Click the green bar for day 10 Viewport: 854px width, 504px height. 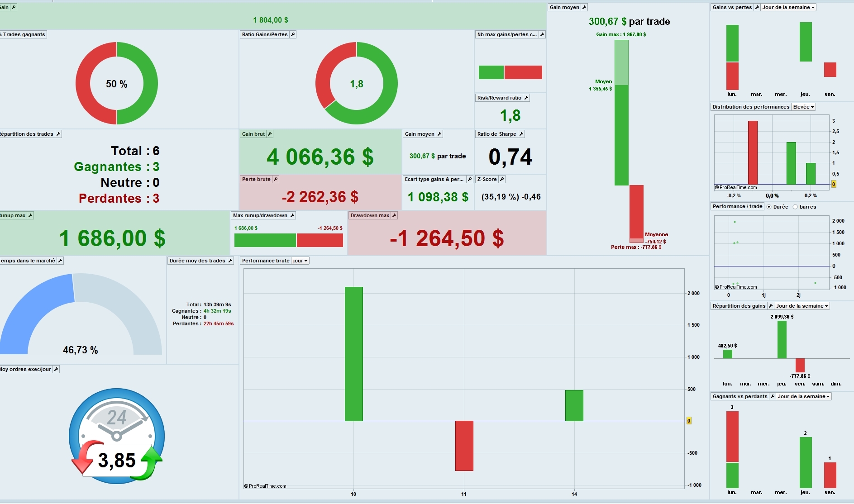point(354,354)
